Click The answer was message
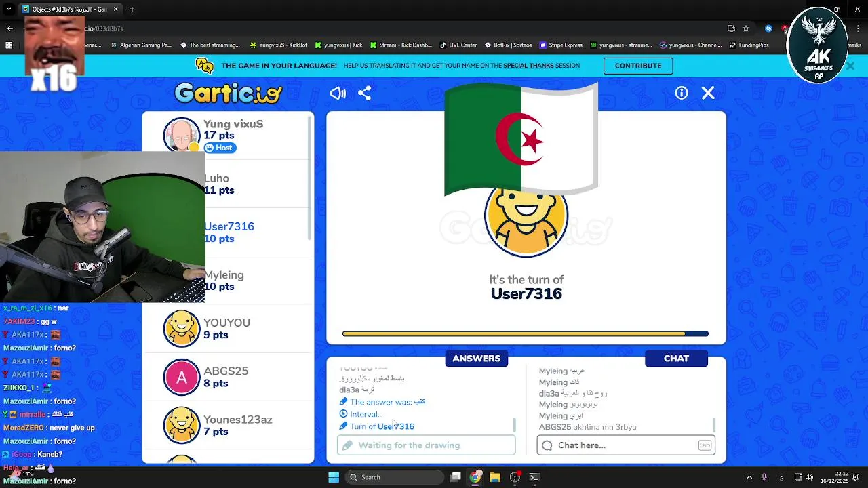Viewport: 868px width, 488px height. 382,402
